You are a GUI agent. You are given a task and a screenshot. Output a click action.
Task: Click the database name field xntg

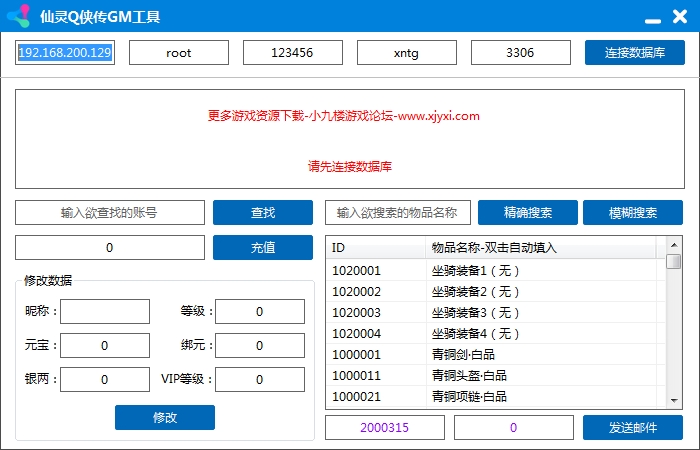click(x=407, y=52)
